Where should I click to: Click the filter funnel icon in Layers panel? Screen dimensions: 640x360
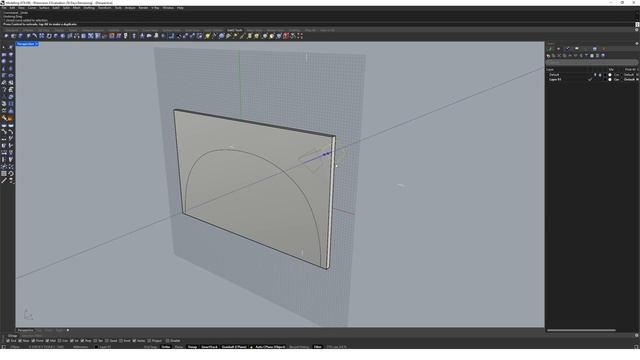point(587,55)
